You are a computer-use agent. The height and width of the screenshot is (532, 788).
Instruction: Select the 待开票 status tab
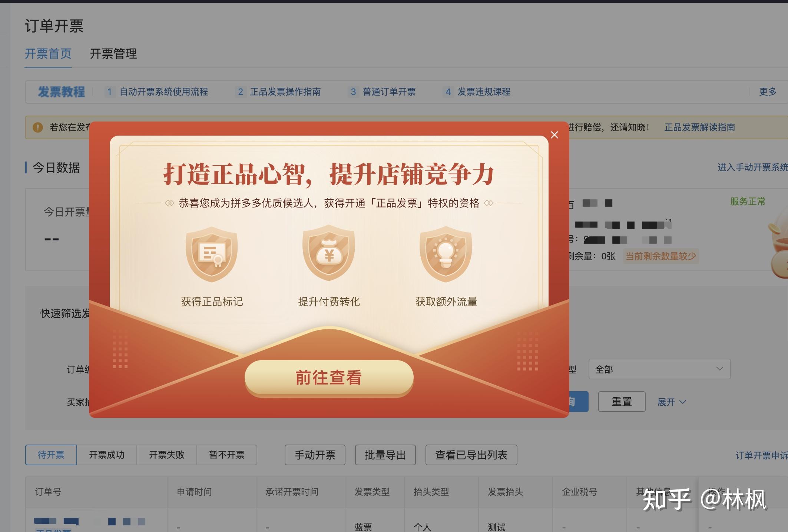point(51,455)
